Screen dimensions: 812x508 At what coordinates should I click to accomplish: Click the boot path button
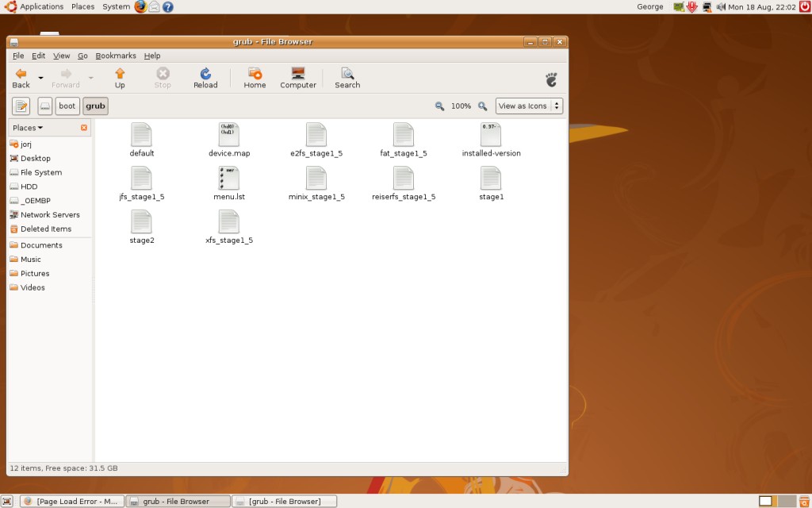(x=67, y=106)
